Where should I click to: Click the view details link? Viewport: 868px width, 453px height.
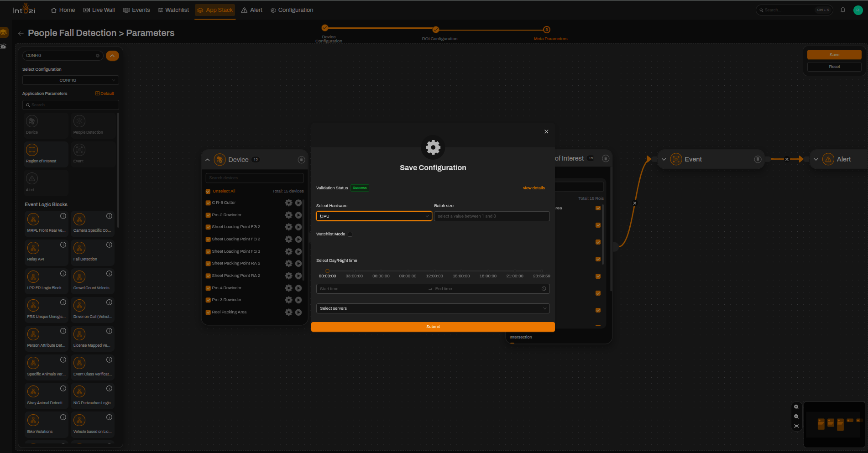click(533, 188)
